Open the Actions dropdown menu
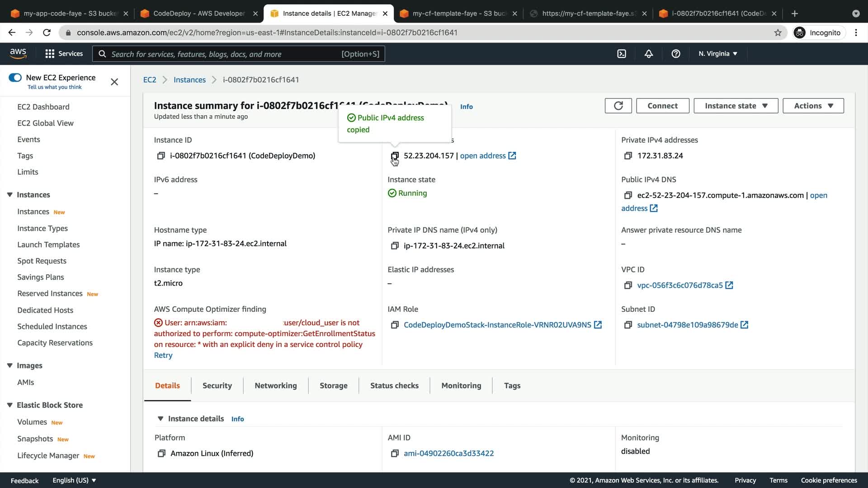 813,106
